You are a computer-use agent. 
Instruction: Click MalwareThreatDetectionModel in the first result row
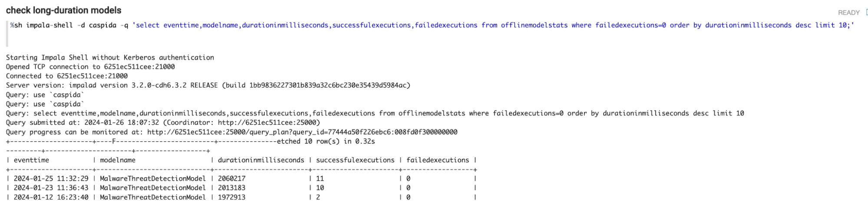[x=153, y=178]
